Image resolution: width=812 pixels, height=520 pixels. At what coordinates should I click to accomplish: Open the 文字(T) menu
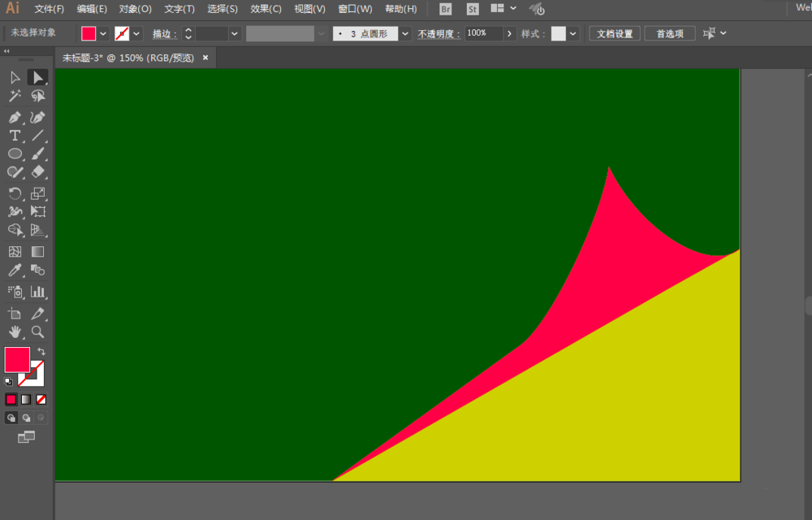pos(179,9)
